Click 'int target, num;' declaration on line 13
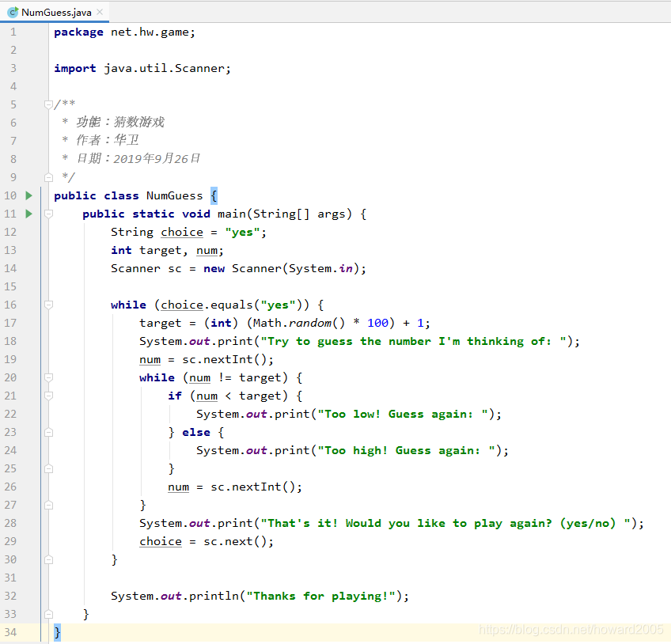The height and width of the screenshot is (644, 671). click(x=167, y=250)
